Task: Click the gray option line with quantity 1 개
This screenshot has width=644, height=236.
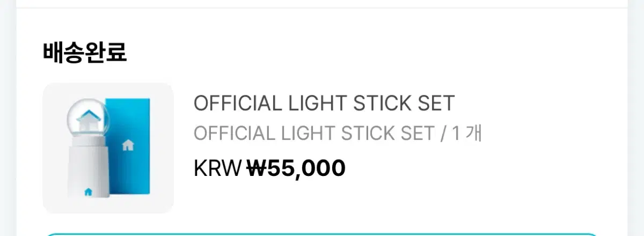Action: 338,133
